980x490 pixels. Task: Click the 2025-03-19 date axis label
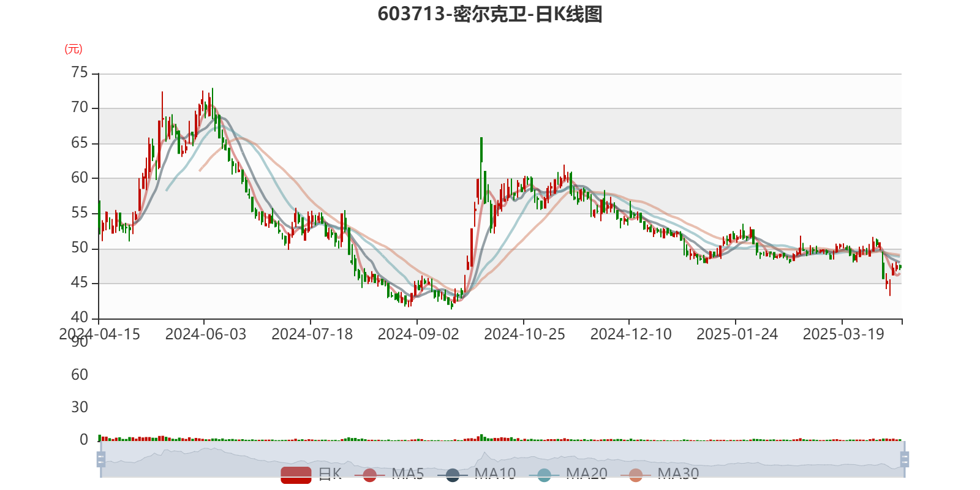[x=843, y=334]
